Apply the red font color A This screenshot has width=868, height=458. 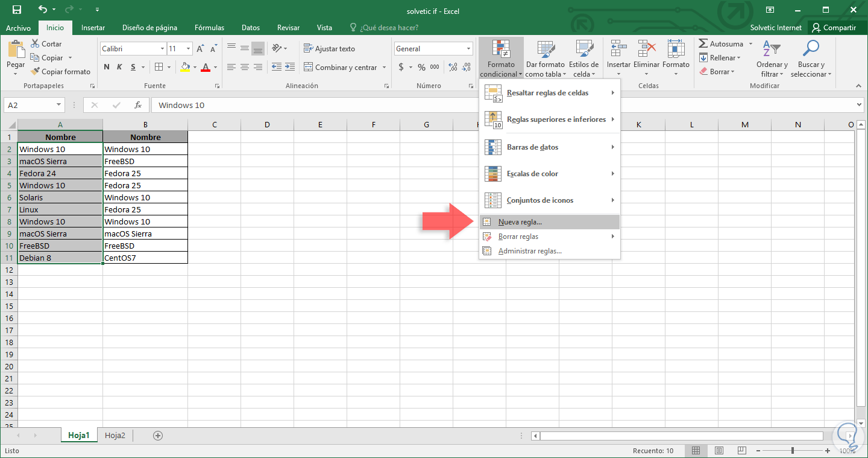(206, 67)
